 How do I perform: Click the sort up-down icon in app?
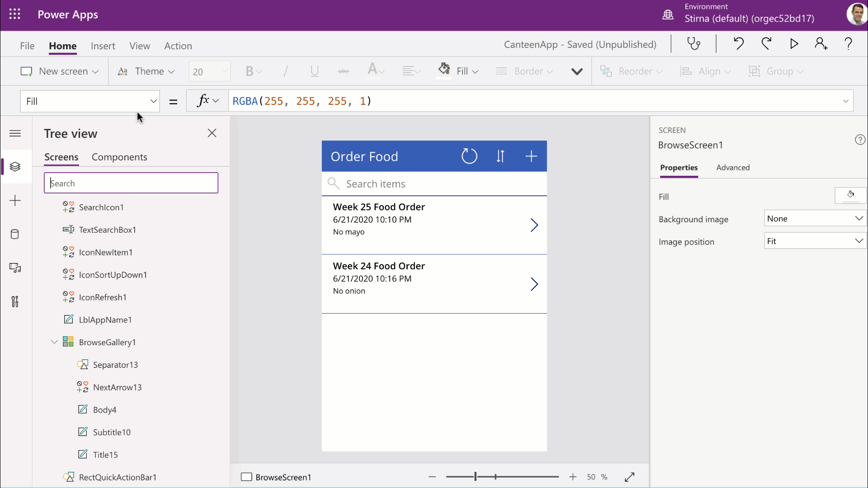click(500, 156)
